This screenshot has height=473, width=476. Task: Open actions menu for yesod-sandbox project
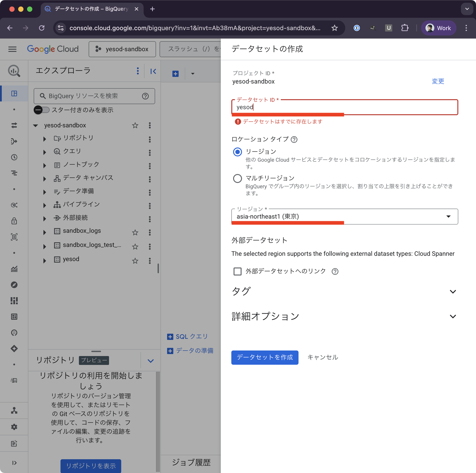coord(149,125)
